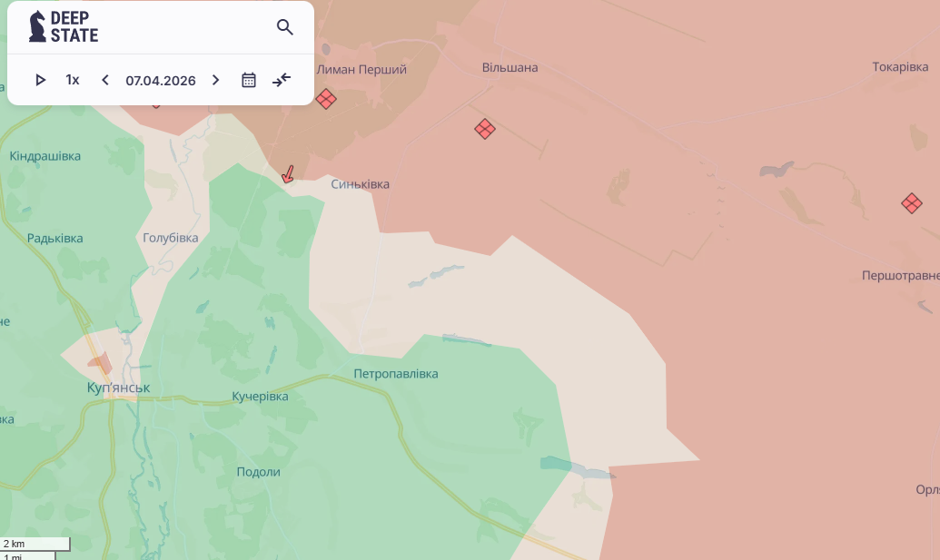
Task: Open the calendar date picker icon
Action: [249, 80]
